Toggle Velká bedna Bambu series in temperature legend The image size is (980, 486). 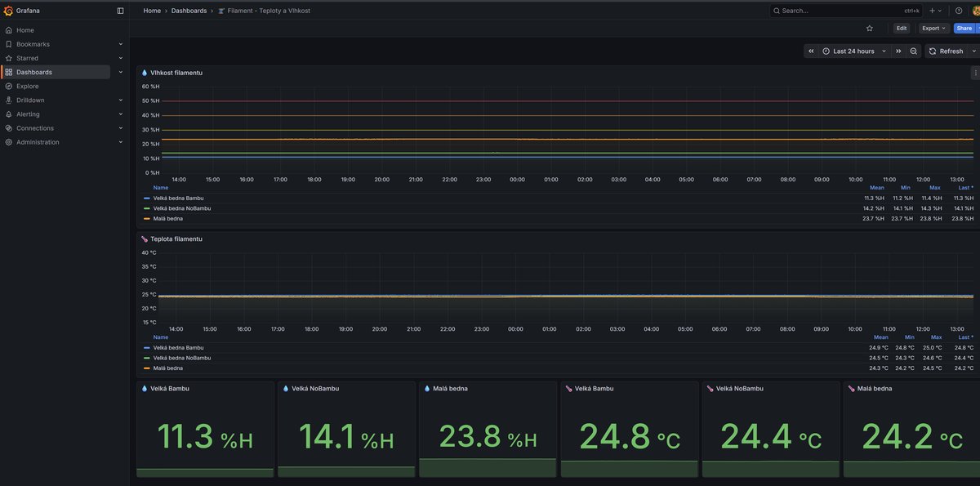click(179, 347)
